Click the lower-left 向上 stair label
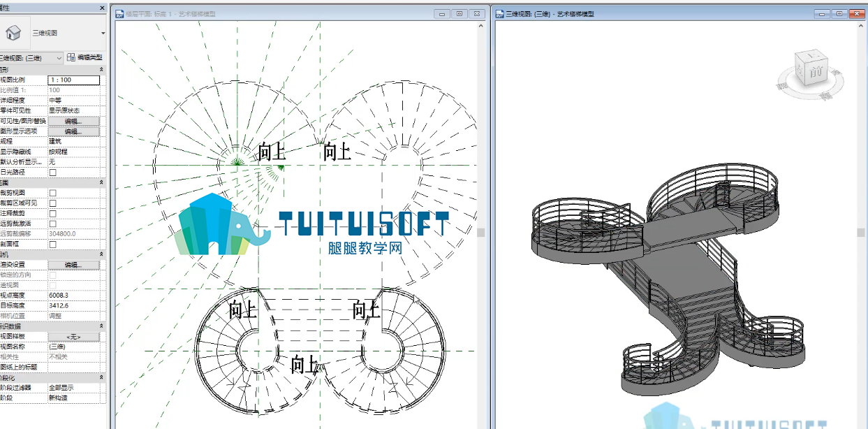This screenshot has height=429, width=868. [x=243, y=309]
